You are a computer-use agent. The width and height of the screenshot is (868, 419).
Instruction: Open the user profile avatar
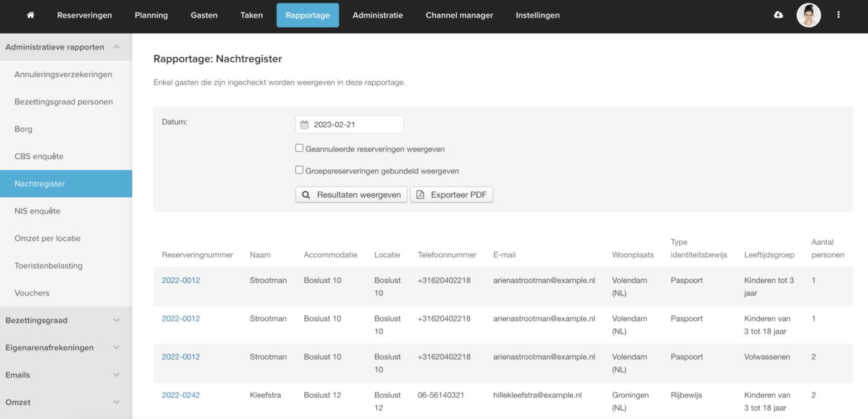pos(808,15)
